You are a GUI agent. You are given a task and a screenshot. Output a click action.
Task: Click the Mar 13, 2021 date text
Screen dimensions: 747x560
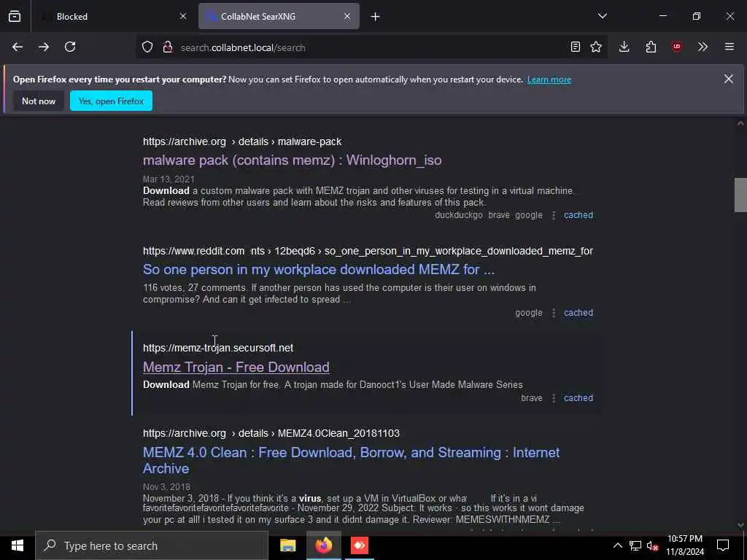click(x=169, y=179)
